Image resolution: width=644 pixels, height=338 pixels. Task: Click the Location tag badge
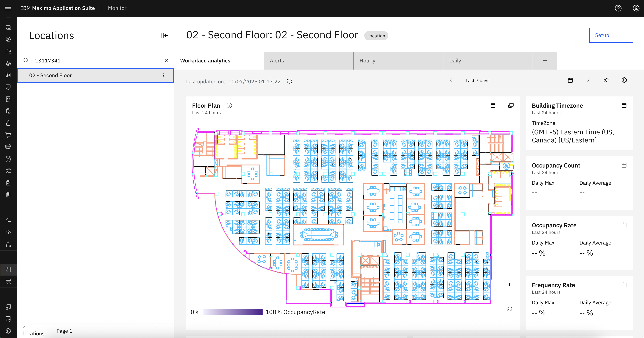(x=376, y=36)
